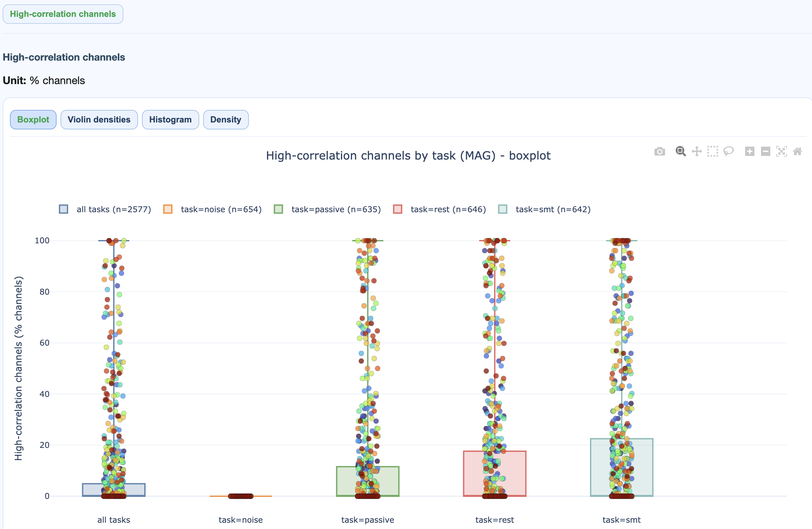Click the green task=passive legend swatch

278,209
